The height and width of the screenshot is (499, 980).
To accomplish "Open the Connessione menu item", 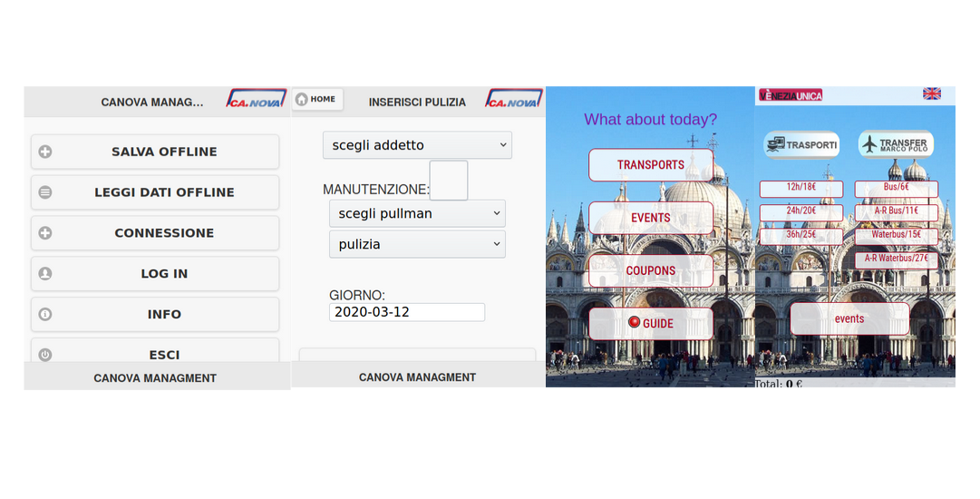I will [155, 233].
